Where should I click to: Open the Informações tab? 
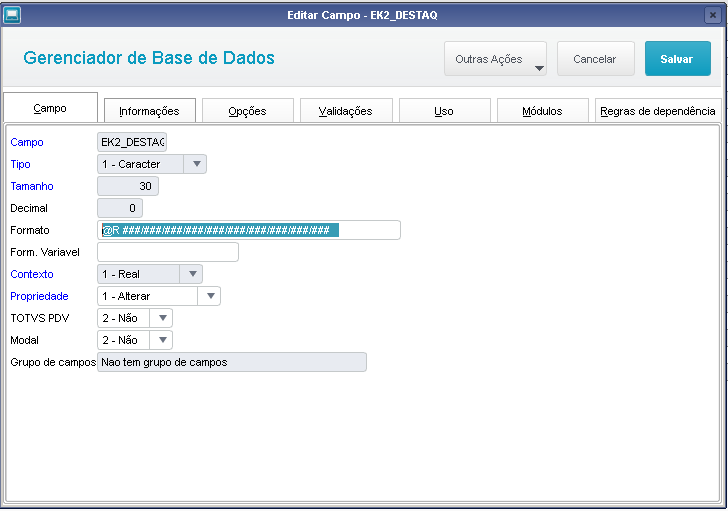[150, 111]
